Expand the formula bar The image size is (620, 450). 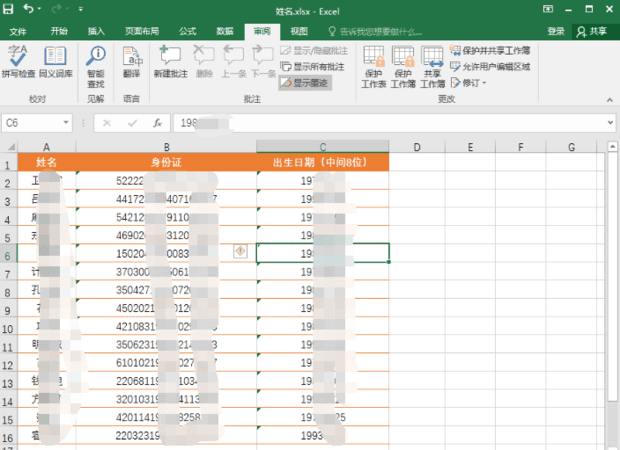click(611, 123)
